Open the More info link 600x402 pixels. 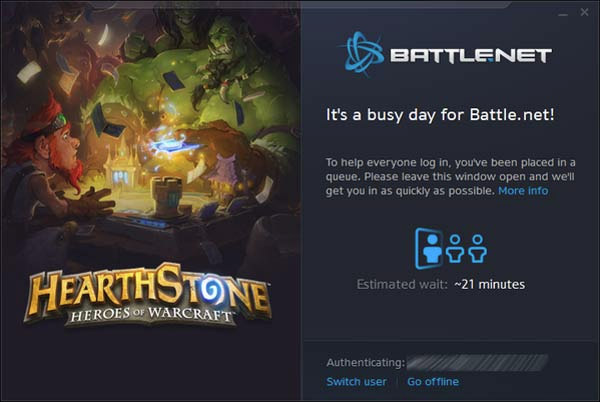tap(523, 190)
